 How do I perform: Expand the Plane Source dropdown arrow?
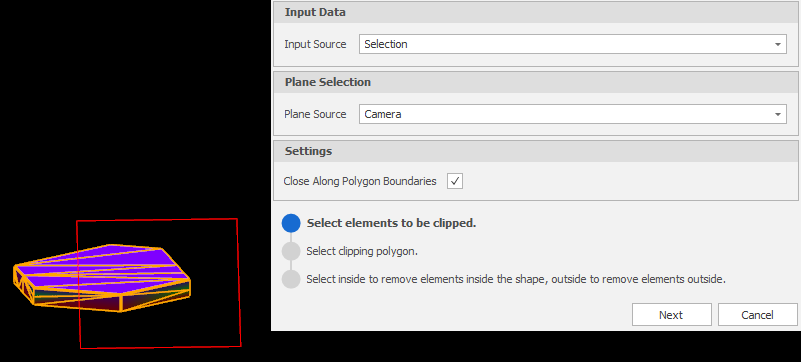pos(778,114)
